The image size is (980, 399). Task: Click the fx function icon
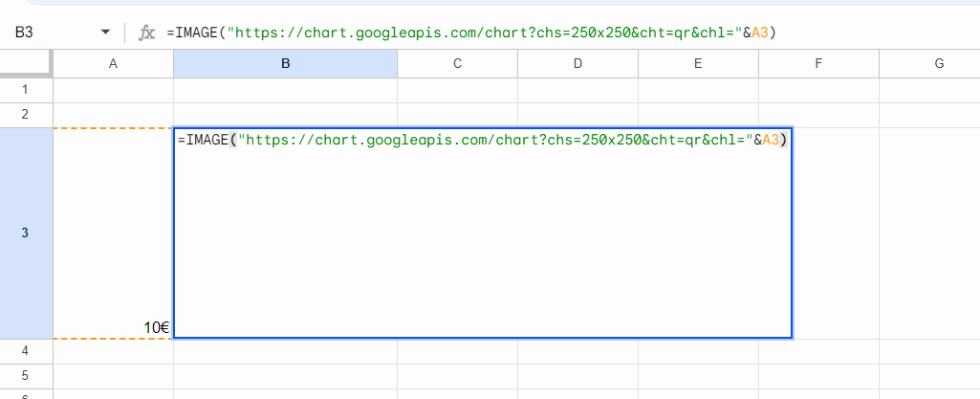(146, 33)
